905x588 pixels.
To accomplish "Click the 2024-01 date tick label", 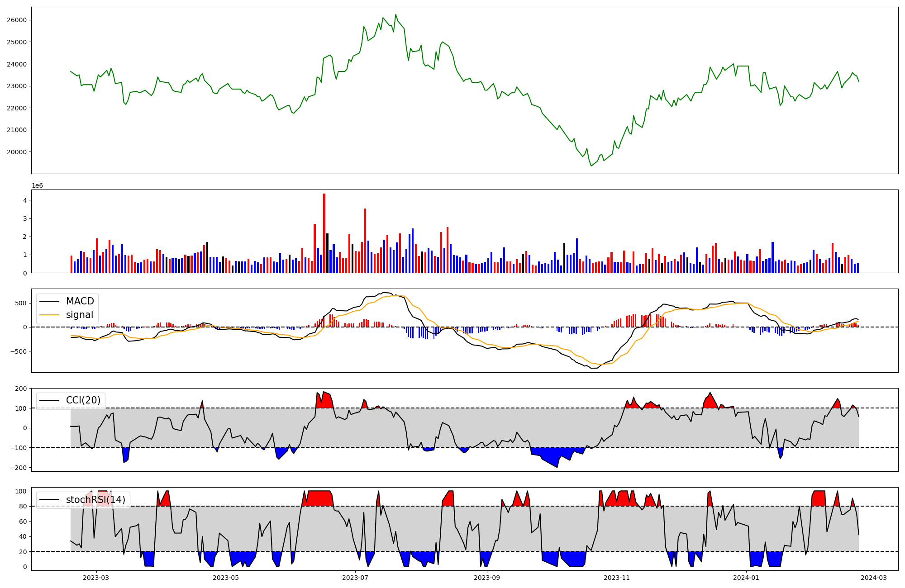I will tap(746, 578).
